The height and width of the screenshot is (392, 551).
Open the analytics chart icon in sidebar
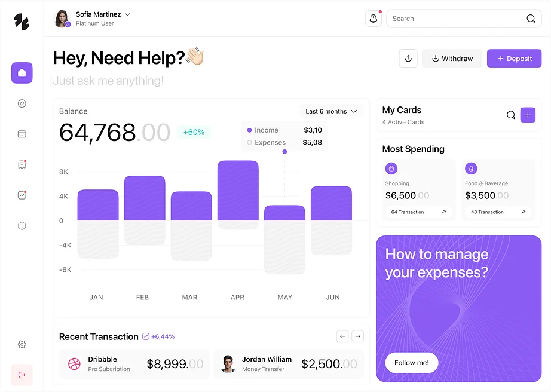[22, 195]
